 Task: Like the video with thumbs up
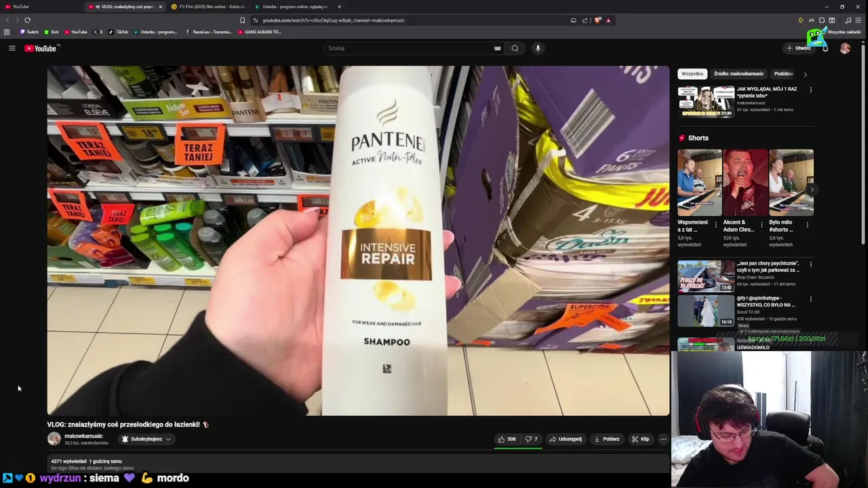(507, 439)
